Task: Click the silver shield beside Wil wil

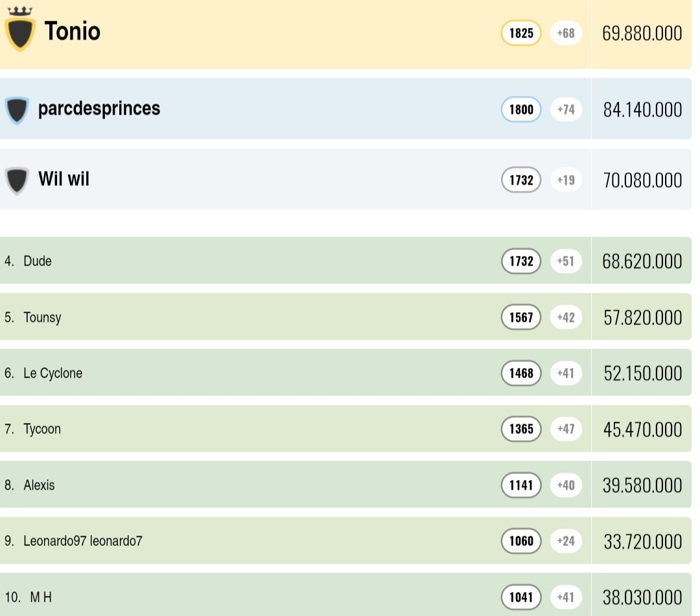Action: [17, 180]
